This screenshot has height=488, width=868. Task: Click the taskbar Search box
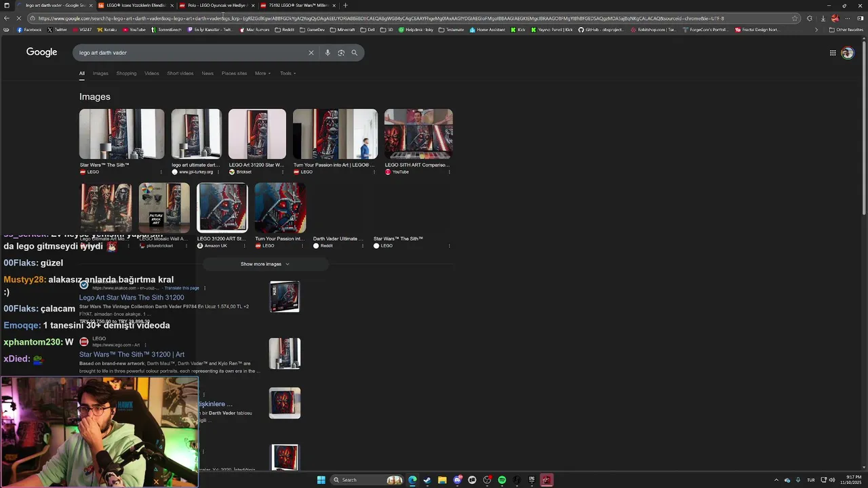pos(366,480)
